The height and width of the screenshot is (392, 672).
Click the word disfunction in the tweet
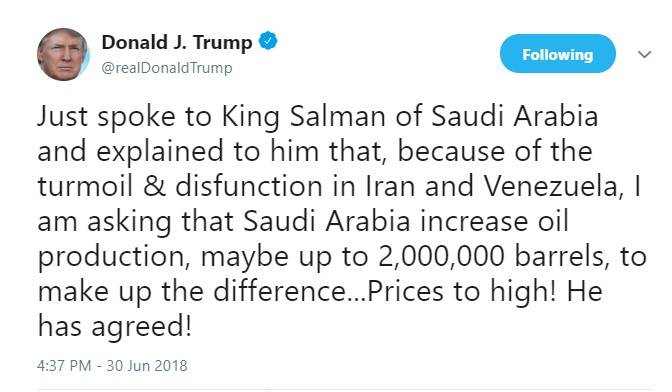coord(249,186)
